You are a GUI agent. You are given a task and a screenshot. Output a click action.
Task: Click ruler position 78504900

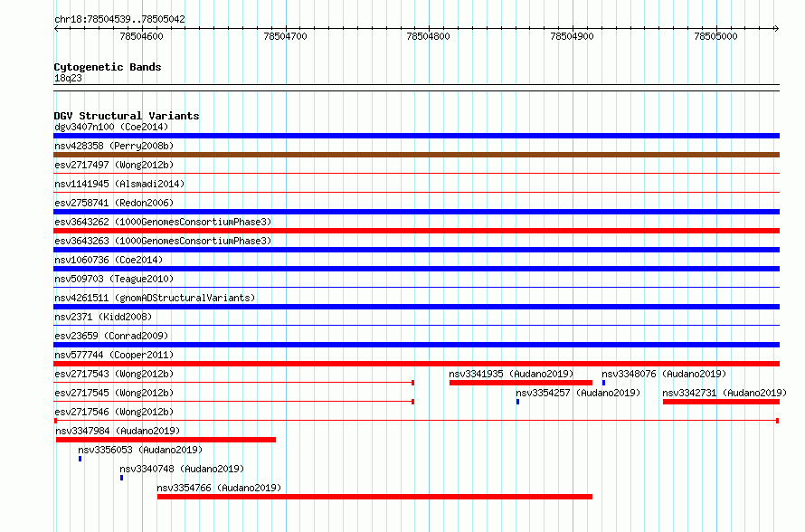click(572, 36)
